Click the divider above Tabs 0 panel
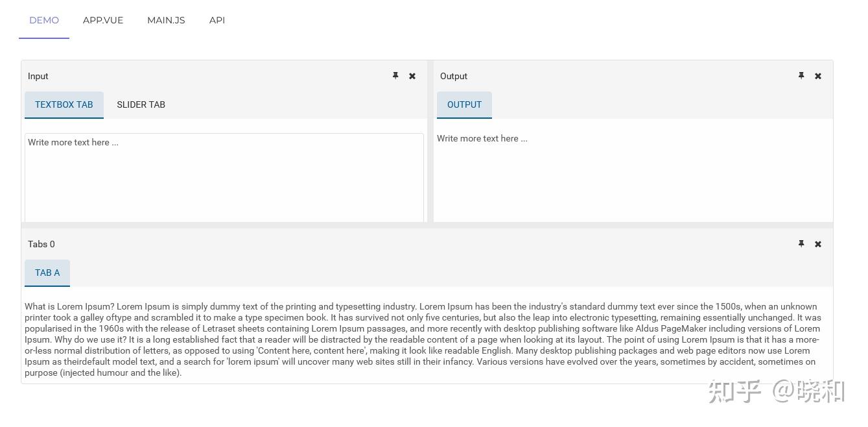868x427 pixels. tap(427, 225)
